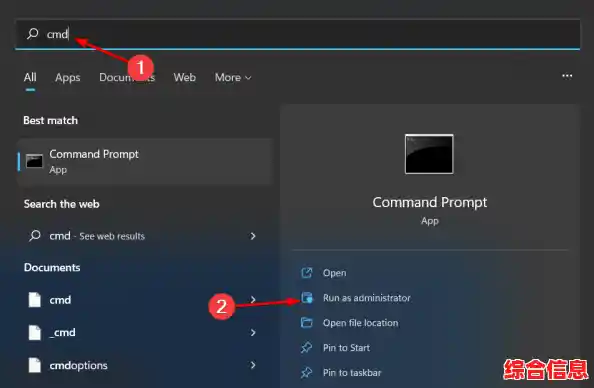Click the search box containing cmd

[297, 34]
